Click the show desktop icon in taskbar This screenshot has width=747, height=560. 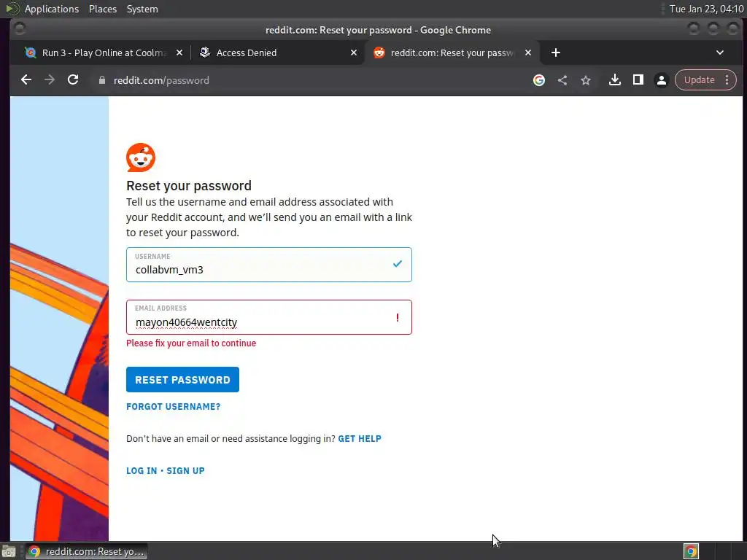(9, 551)
